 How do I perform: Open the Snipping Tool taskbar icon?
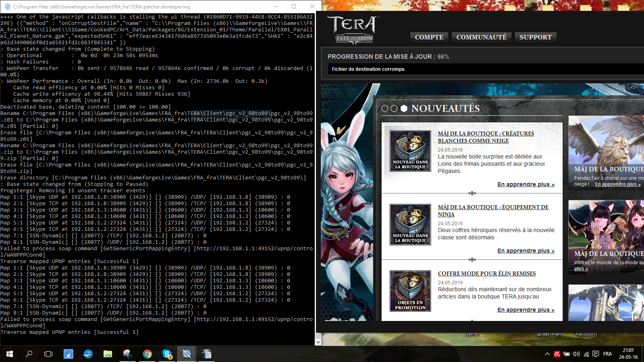tap(127, 354)
